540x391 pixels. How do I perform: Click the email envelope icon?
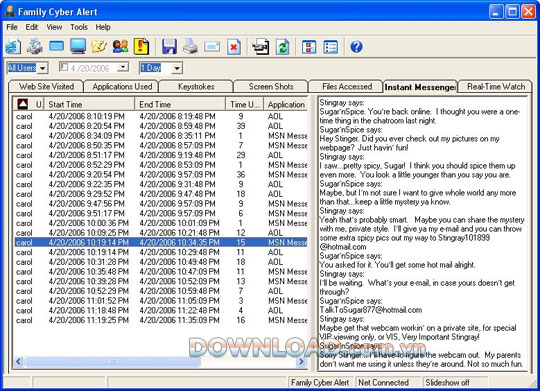tap(212, 47)
